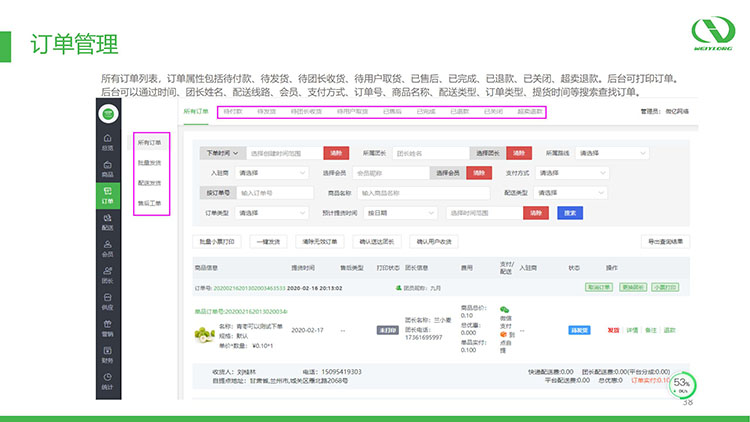Click the 选择会员 button

(x=448, y=173)
